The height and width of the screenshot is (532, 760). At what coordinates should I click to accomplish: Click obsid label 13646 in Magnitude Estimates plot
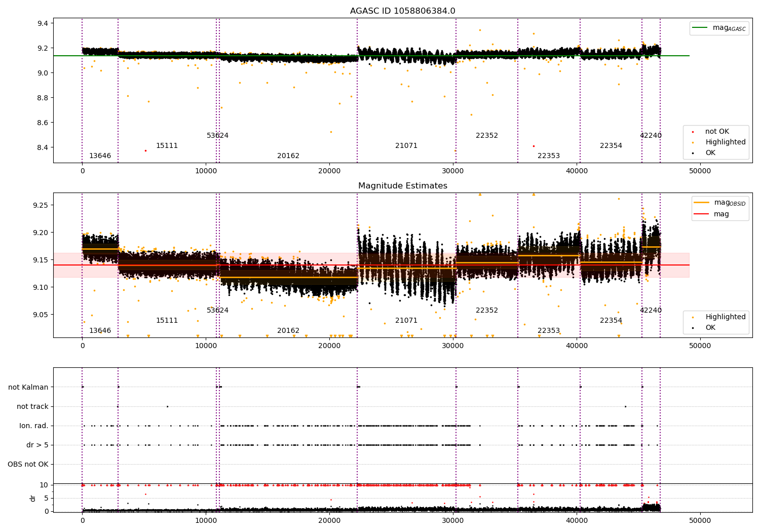coord(100,330)
